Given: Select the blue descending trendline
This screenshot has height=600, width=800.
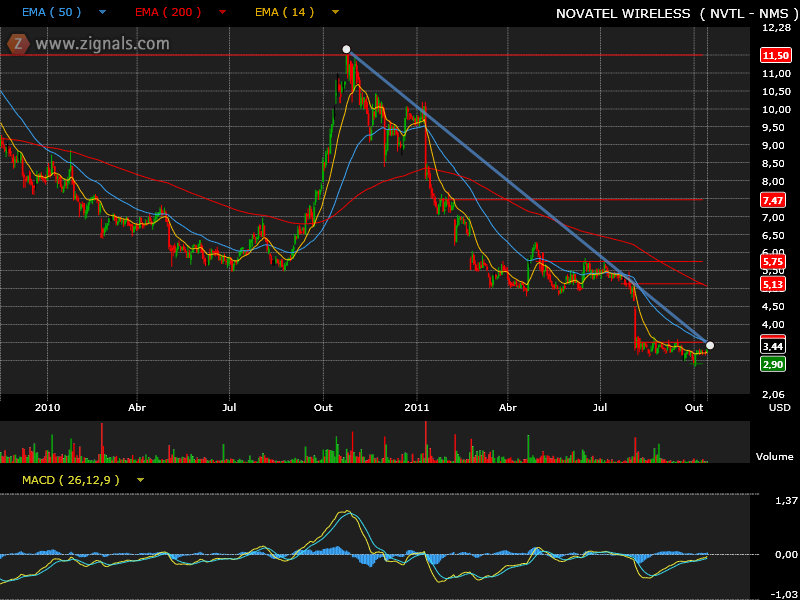Looking at the screenshot, I should (528, 197).
